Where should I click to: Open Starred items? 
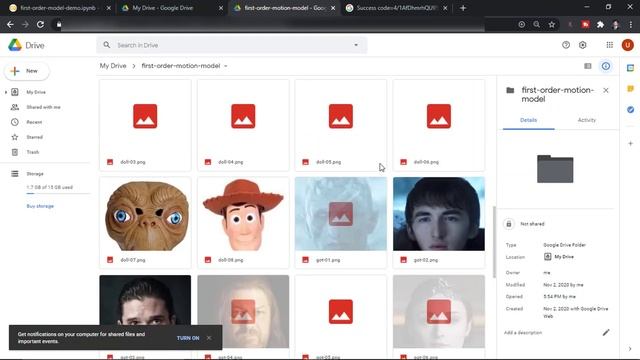pos(35,137)
